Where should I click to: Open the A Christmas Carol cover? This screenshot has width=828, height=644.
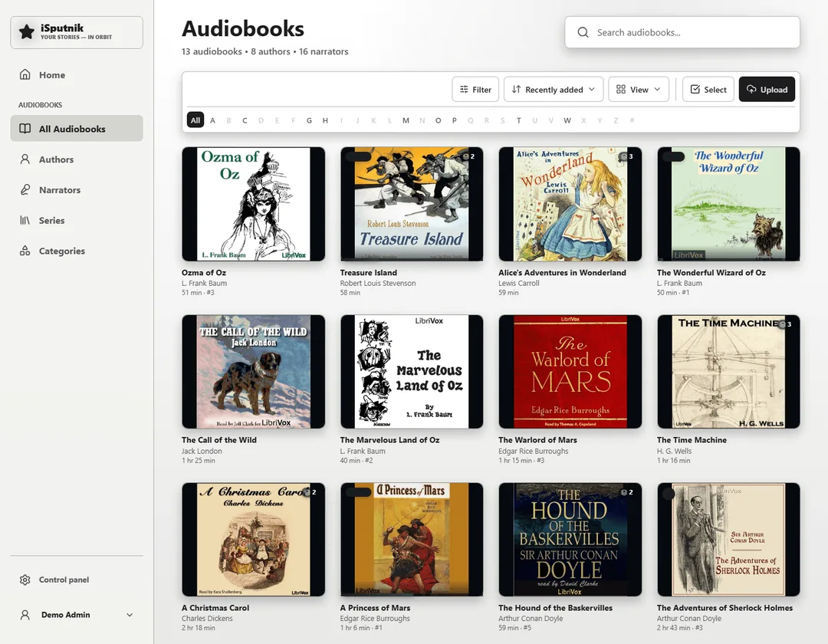tap(254, 540)
